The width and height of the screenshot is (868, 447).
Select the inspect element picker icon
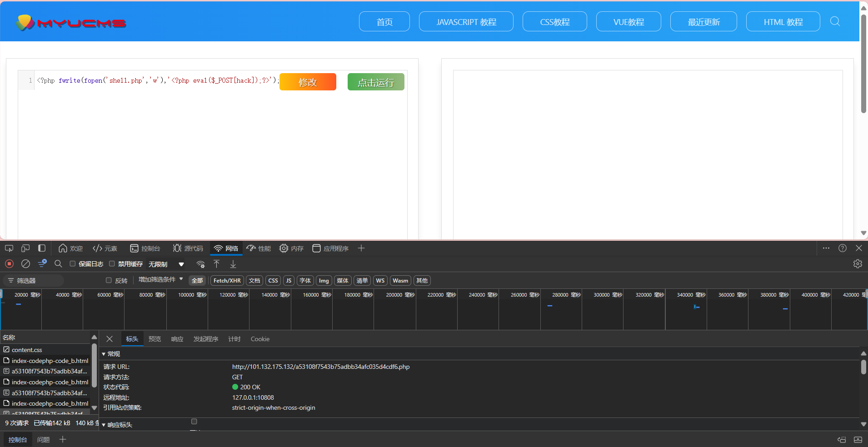(9, 248)
